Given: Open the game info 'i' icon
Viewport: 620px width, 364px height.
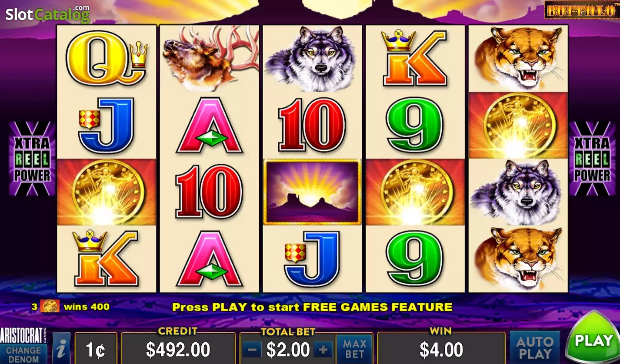Looking at the screenshot, I should 62,348.
